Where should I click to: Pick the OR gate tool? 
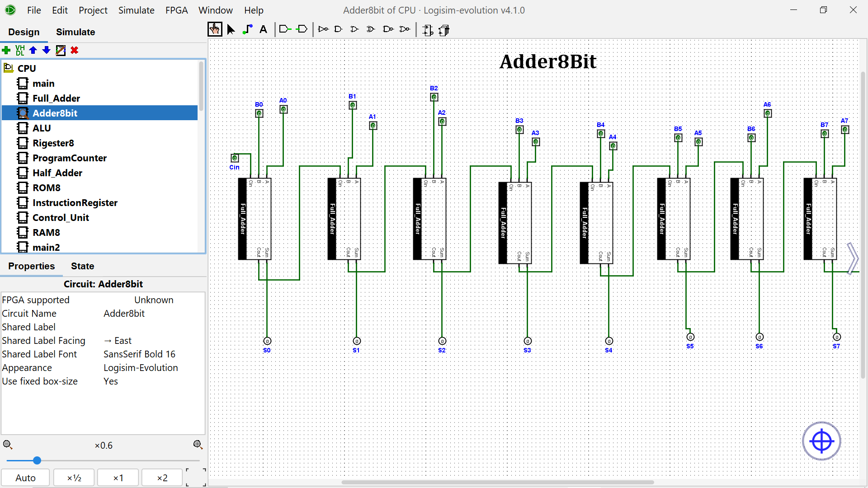tap(354, 29)
